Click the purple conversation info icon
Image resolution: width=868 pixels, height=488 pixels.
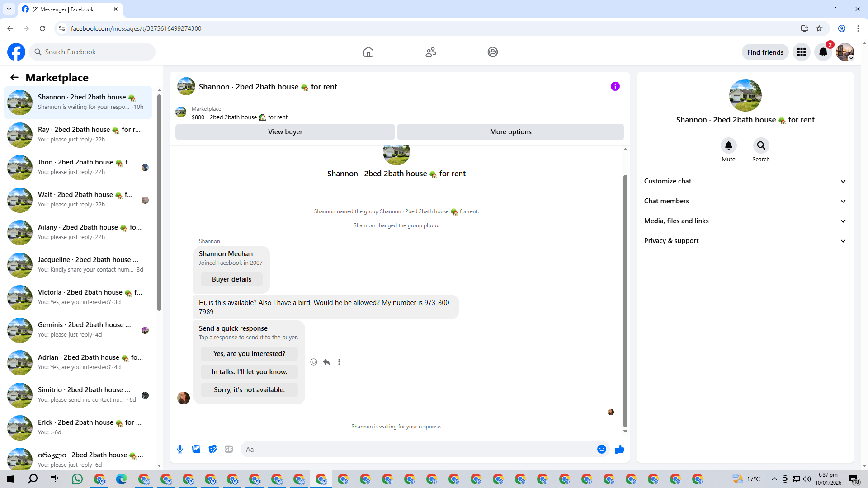[x=615, y=86]
